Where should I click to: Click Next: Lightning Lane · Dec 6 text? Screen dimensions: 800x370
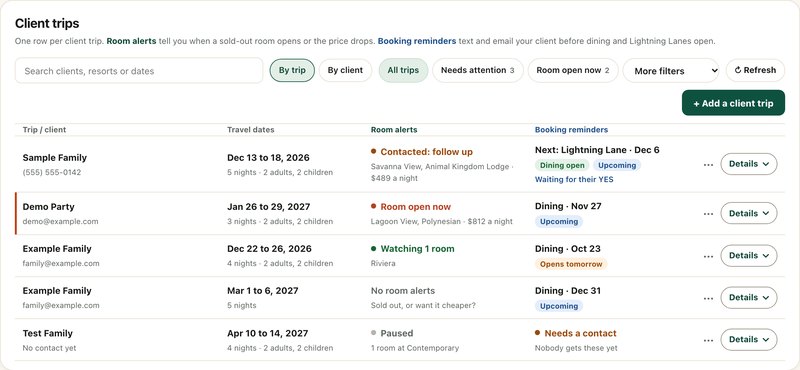pyautogui.click(x=597, y=150)
